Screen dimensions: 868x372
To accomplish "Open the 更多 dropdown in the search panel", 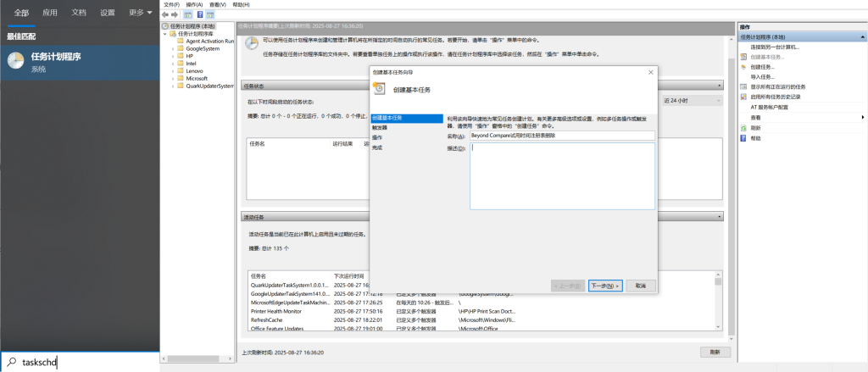I will click(141, 12).
